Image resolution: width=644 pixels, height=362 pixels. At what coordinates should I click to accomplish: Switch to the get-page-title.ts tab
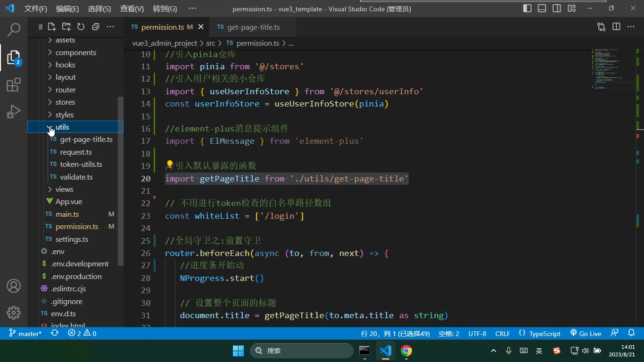click(x=253, y=27)
